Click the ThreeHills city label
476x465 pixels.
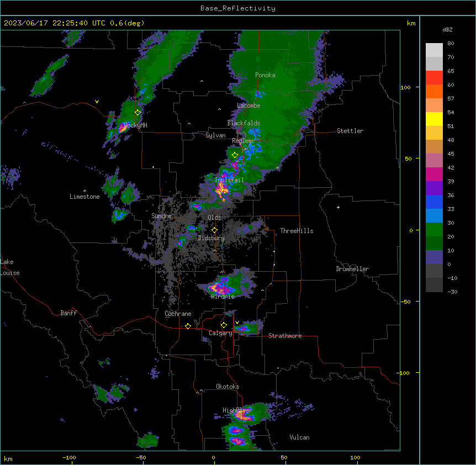[297, 231]
